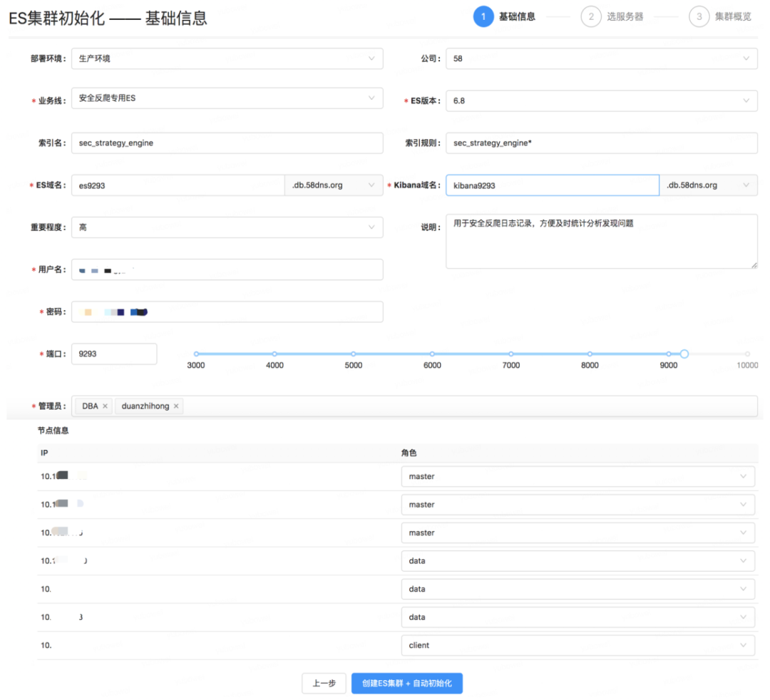Set port slider to the 6000 mark

(x=432, y=354)
